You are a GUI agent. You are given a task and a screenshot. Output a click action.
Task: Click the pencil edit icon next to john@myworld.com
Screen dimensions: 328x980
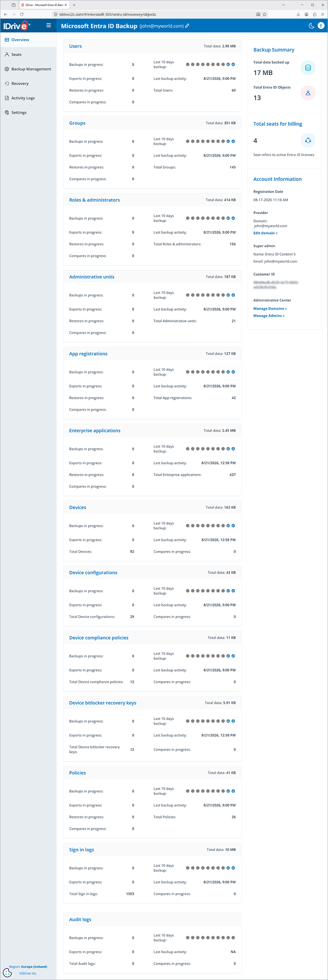click(187, 26)
